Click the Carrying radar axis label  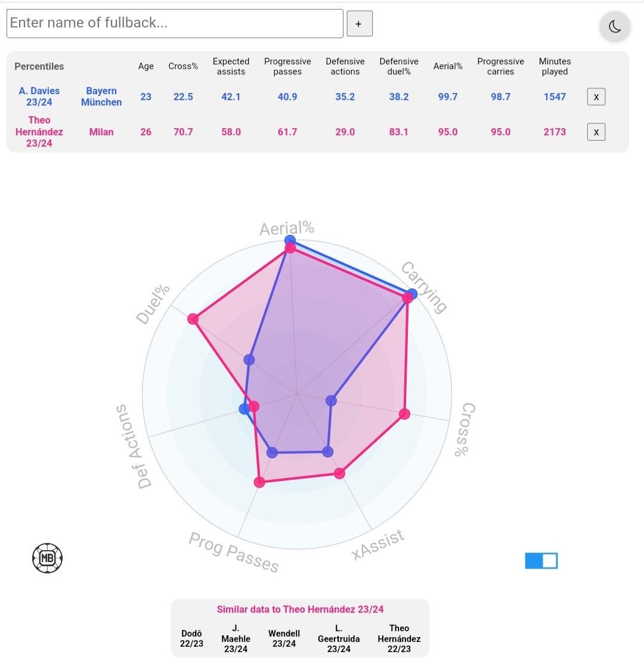click(x=424, y=287)
